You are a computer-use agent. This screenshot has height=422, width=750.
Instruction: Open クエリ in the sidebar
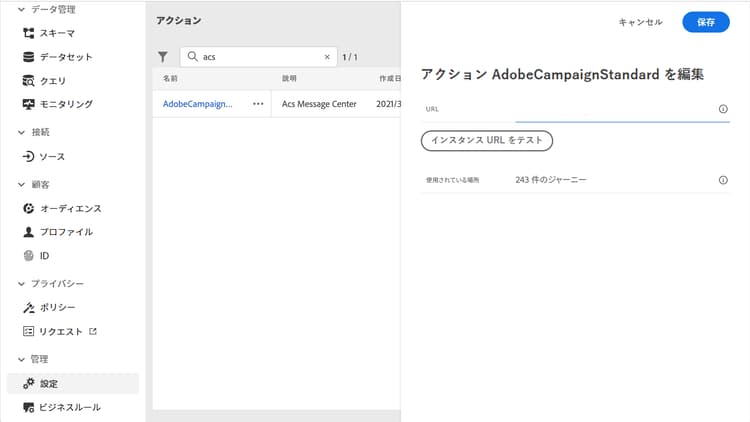click(x=52, y=80)
